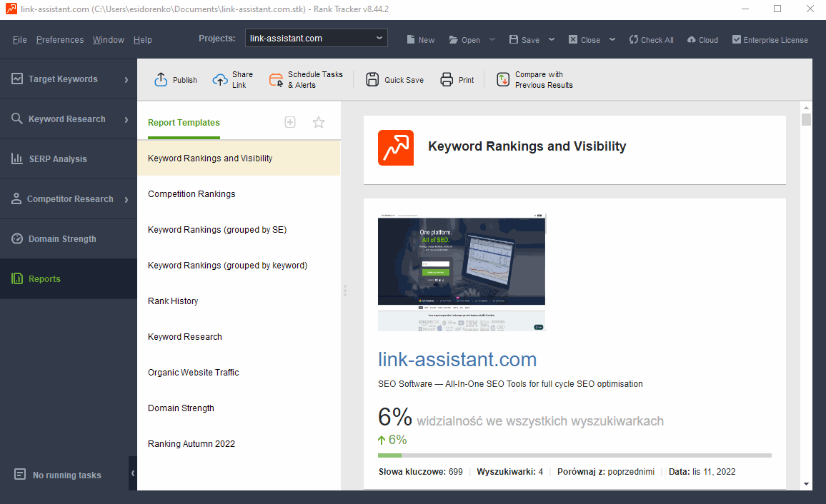Image resolution: width=826 pixels, height=504 pixels.
Task: Toggle the Enterprise License checkbox
Action: click(737, 39)
